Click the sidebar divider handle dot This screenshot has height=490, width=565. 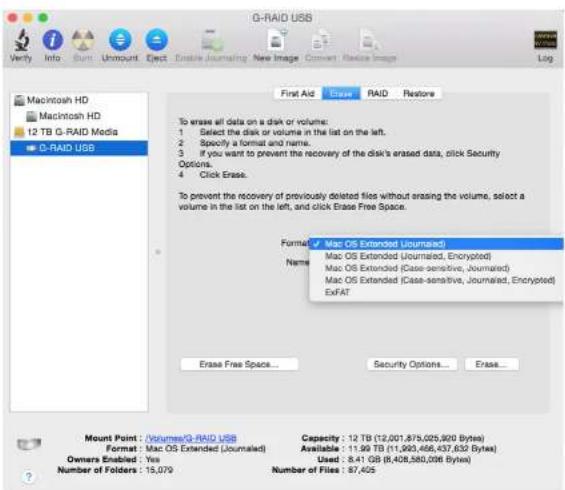pyautogui.click(x=158, y=252)
